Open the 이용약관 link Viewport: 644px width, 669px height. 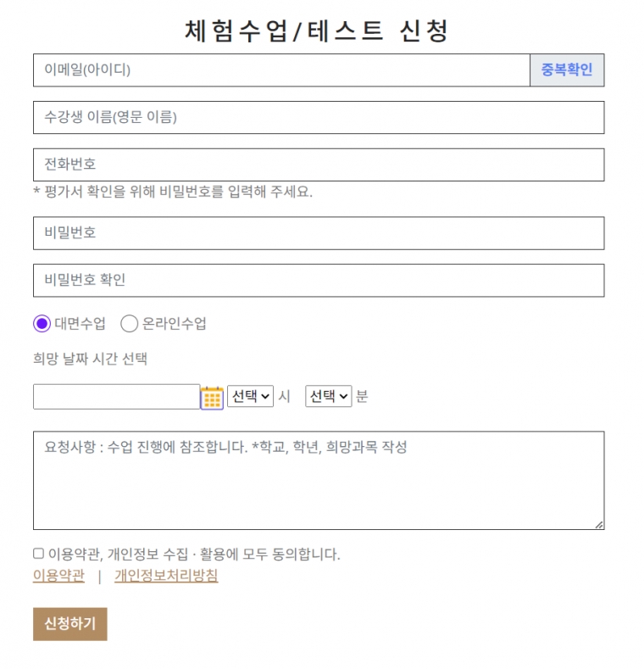[58, 576]
